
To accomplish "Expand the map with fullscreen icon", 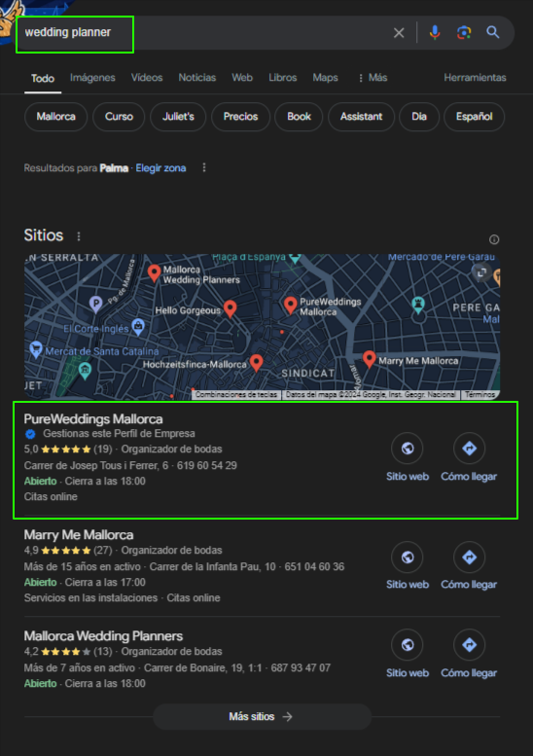I will 480,272.
